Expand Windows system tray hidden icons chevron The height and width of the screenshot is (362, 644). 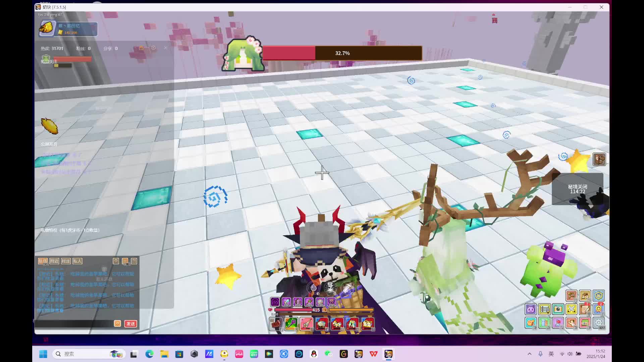[529, 354]
